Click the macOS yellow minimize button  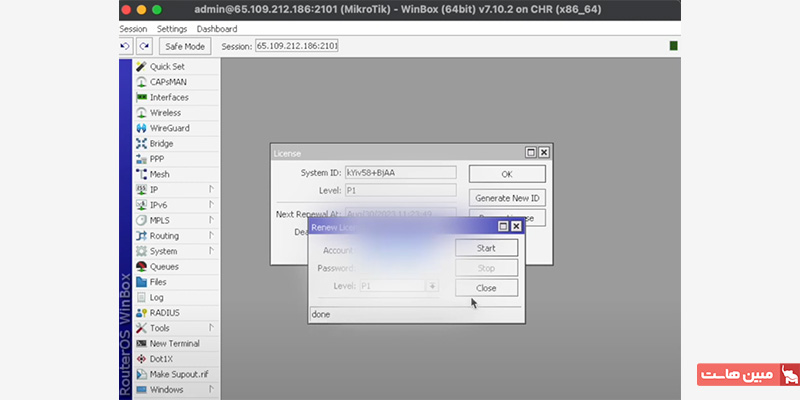pos(141,10)
